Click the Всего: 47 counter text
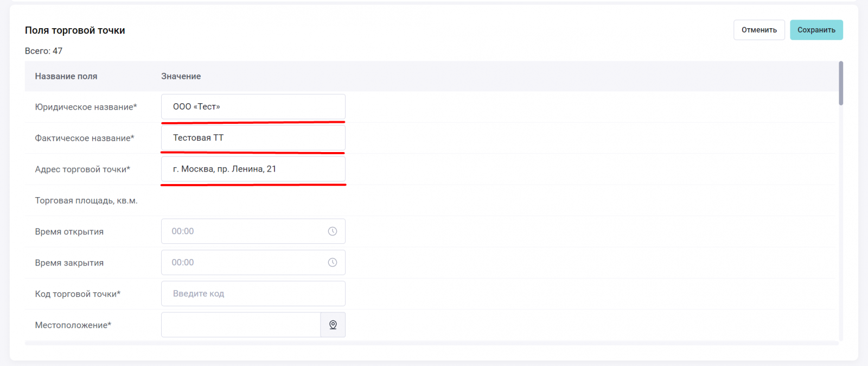 (x=43, y=51)
